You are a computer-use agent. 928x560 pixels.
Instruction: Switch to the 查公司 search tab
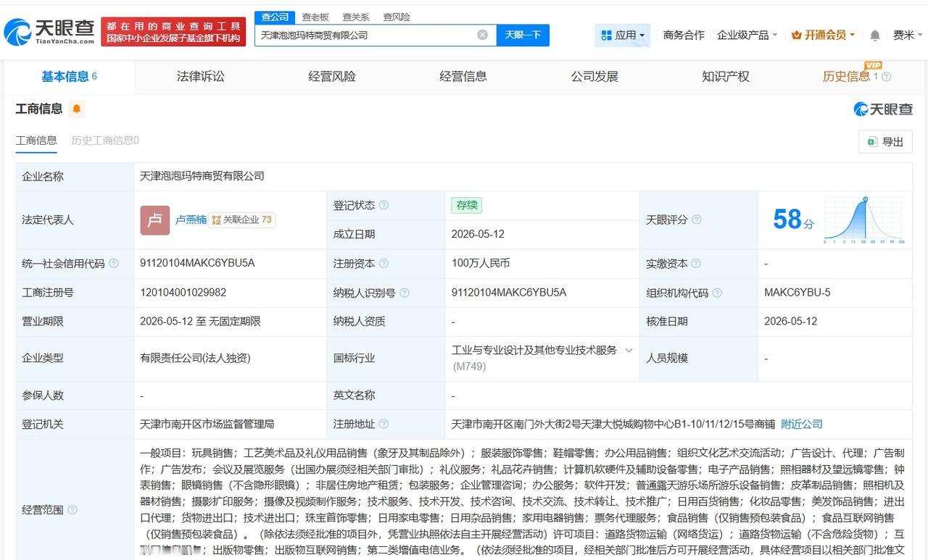coord(275,17)
